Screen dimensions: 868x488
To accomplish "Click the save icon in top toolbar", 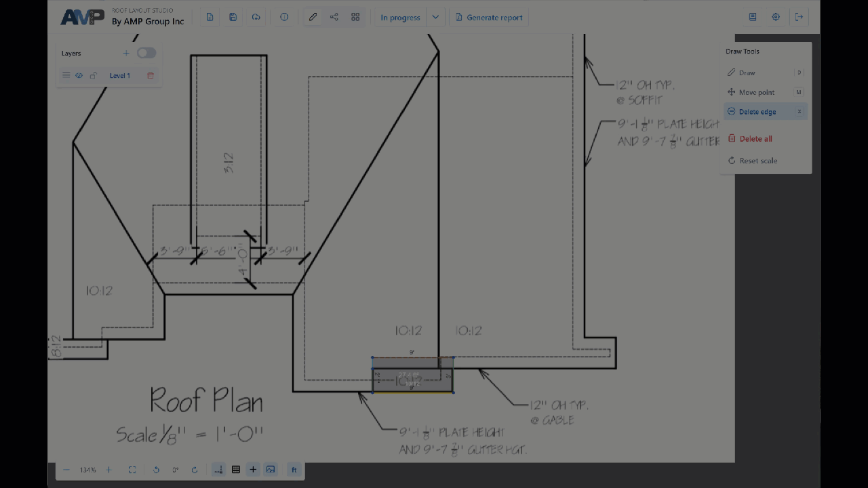I will point(233,17).
